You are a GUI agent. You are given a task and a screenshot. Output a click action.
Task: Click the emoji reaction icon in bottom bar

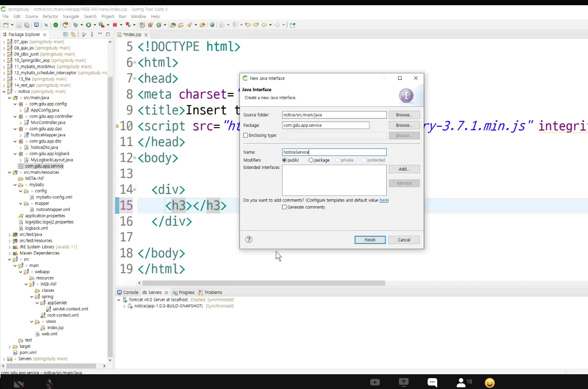[x=490, y=382]
